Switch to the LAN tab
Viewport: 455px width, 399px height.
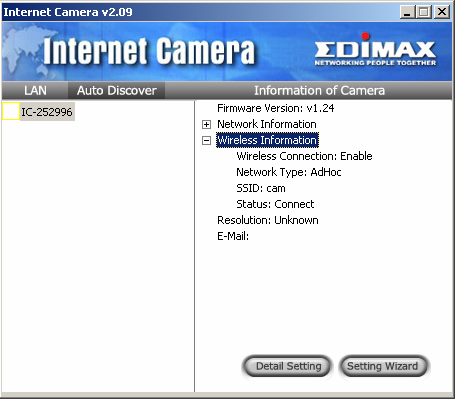point(35,90)
